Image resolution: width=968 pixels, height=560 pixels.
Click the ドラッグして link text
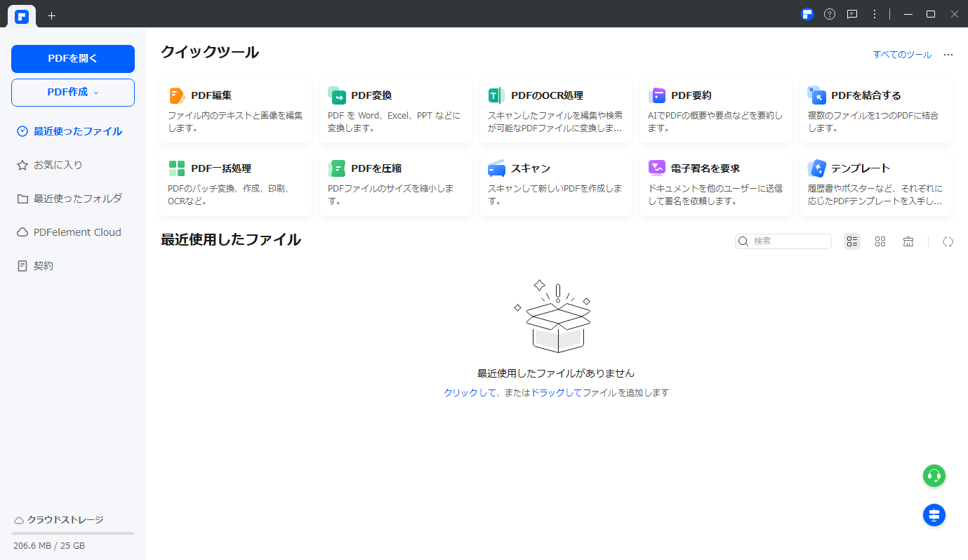556,393
